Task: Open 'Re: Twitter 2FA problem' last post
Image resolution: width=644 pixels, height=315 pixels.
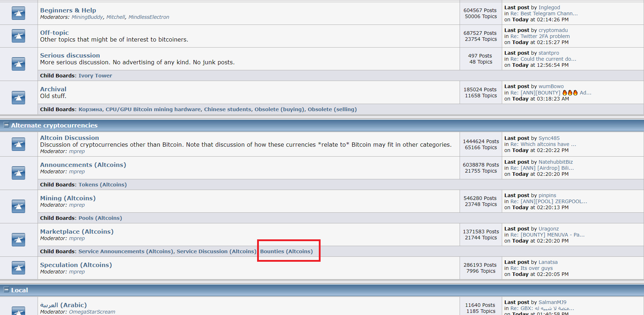Action: point(540,36)
